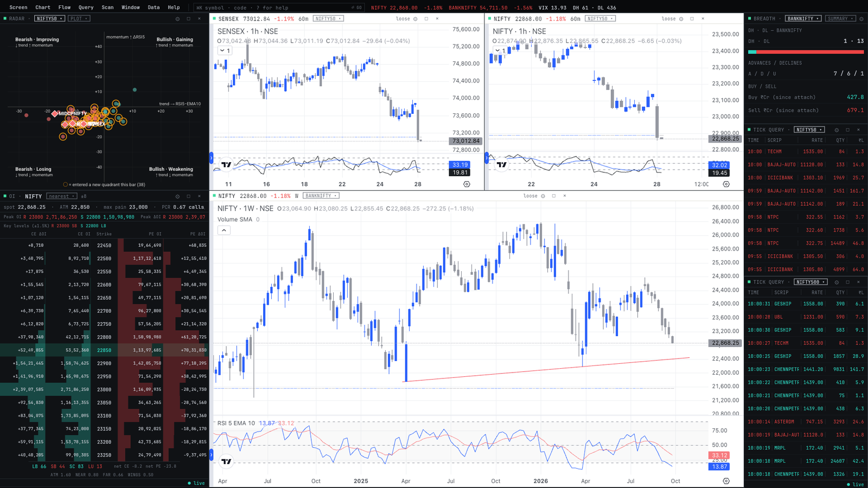
Task: Open SENSEX chart time axis settings
Action: (x=467, y=184)
